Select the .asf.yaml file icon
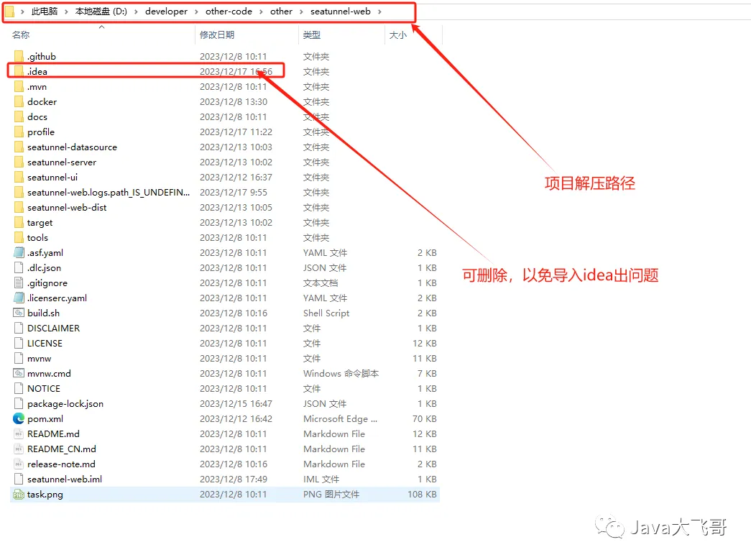The height and width of the screenshot is (560, 751). pyautogui.click(x=19, y=252)
